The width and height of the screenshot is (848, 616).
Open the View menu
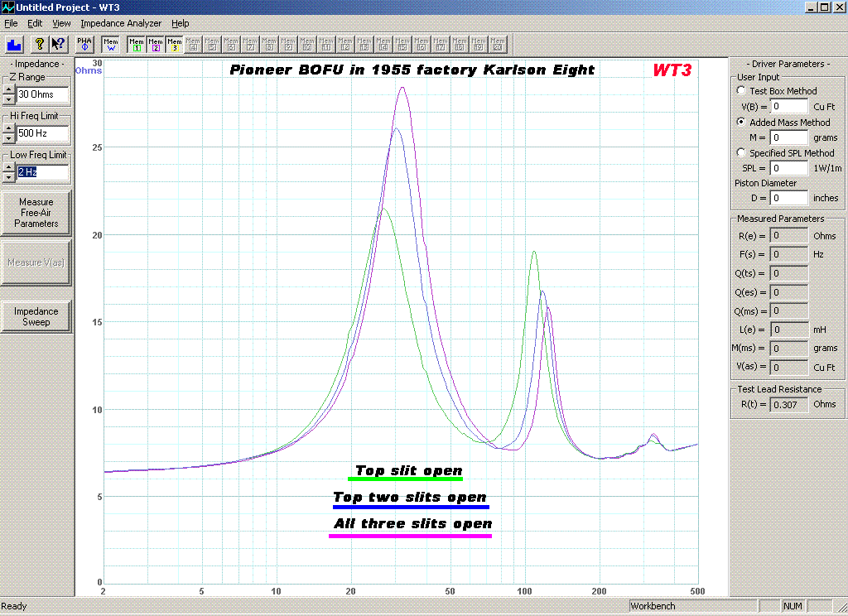[x=61, y=23]
